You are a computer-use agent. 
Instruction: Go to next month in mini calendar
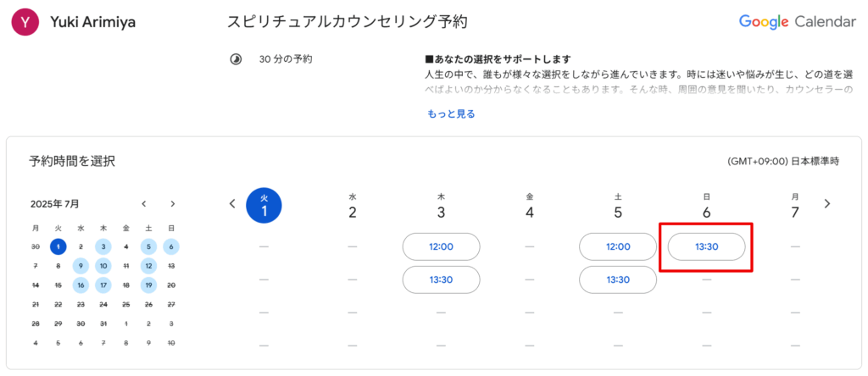point(173,203)
